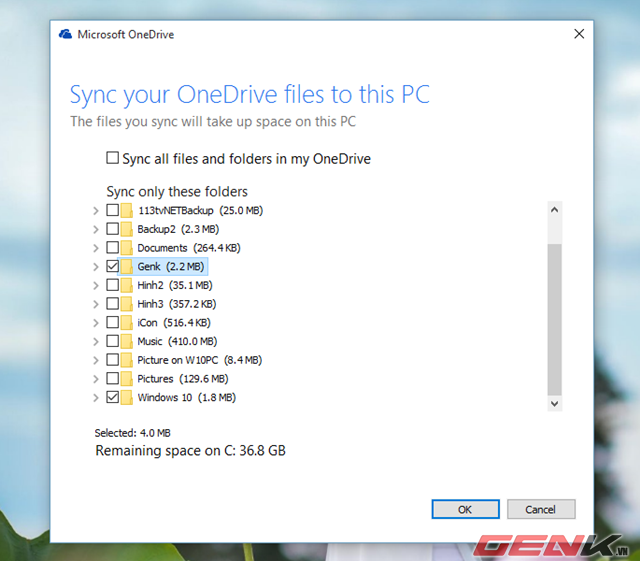Select the '113tvNETBackup (25.0 MB)' row label
The height and width of the screenshot is (561, 640).
[200, 210]
